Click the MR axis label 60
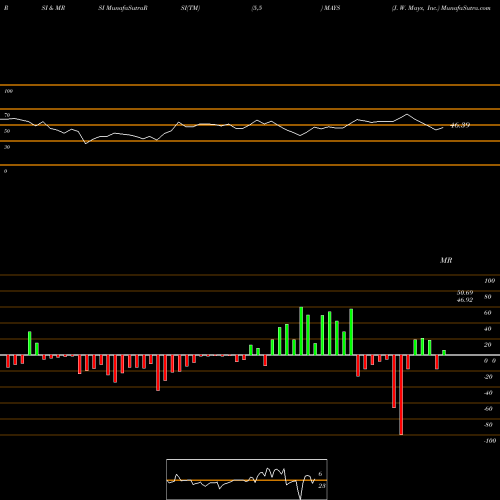500x500 pixels. pos(487,313)
